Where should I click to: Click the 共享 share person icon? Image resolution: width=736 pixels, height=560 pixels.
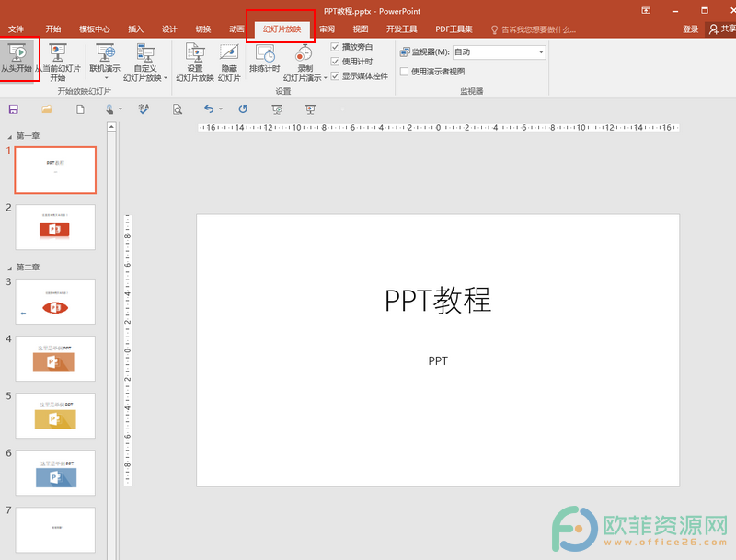click(714, 29)
